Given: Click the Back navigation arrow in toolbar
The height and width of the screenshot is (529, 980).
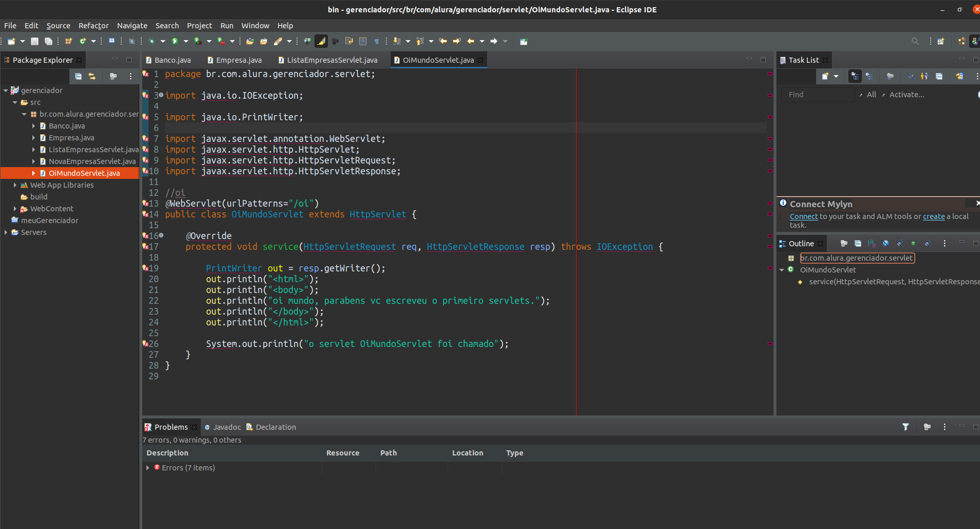Looking at the screenshot, I should pos(471,41).
